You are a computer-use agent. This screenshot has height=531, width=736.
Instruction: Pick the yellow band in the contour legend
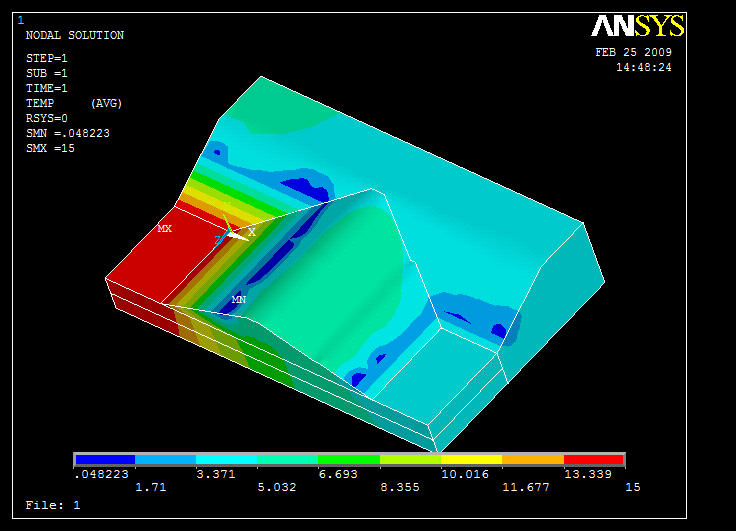pyautogui.click(x=471, y=460)
